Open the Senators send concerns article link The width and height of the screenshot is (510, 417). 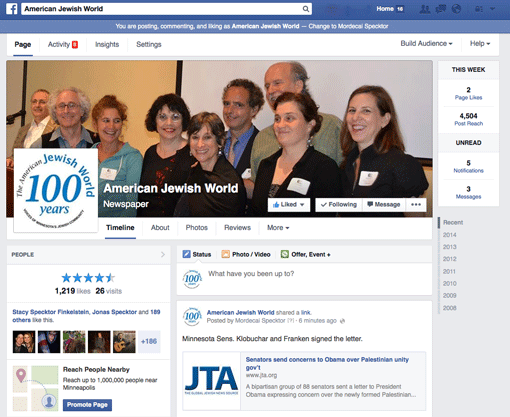[x=327, y=363]
